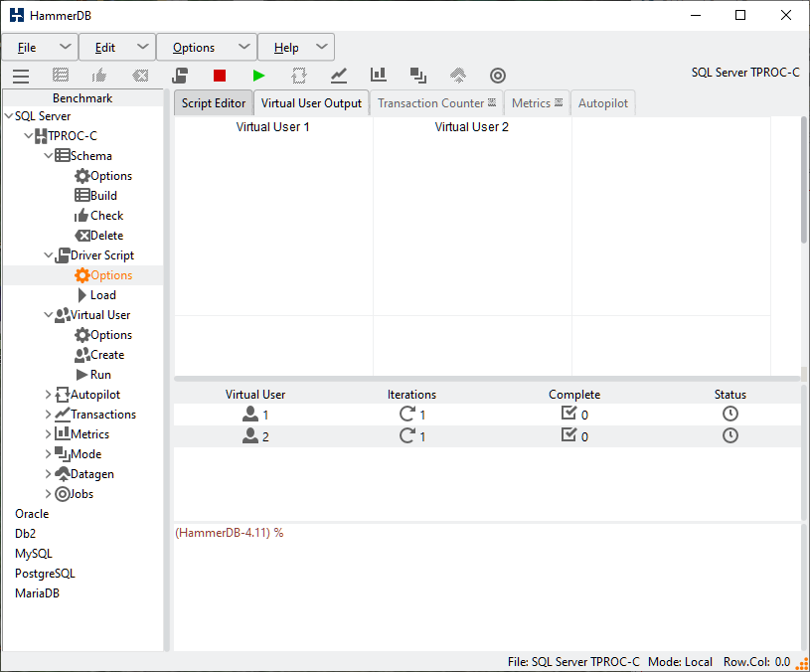
Task: Select Schema Delete in the tree
Action: (99, 236)
